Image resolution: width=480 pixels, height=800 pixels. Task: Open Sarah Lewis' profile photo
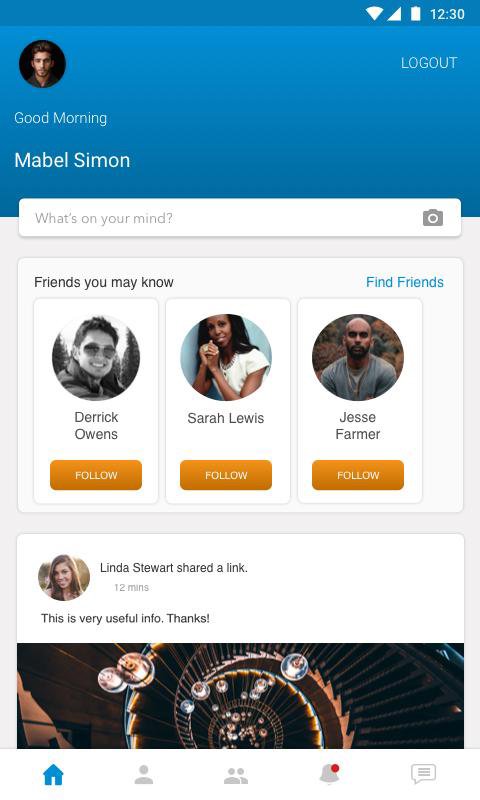tap(226, 357)
